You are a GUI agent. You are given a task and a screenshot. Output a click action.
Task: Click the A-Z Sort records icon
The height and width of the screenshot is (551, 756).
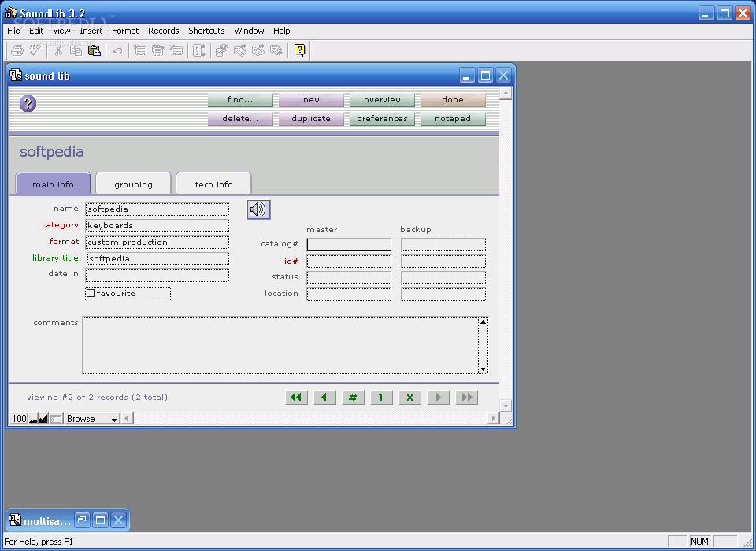(199, 50)
